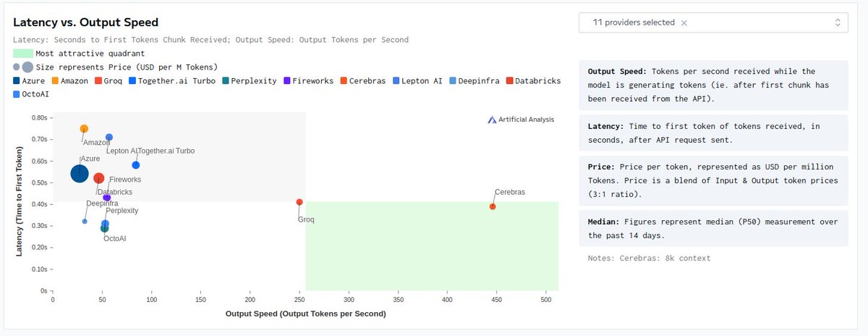Click the Output Speed x-axis title
Screen dimensions: 868x336
coord(305,314)
